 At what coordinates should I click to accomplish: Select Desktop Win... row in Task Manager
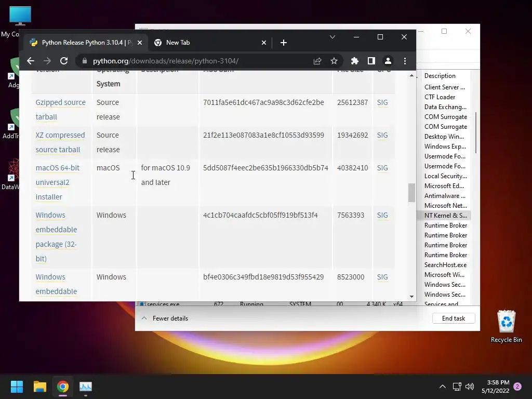pyautogui.click(x=444, y=137)
